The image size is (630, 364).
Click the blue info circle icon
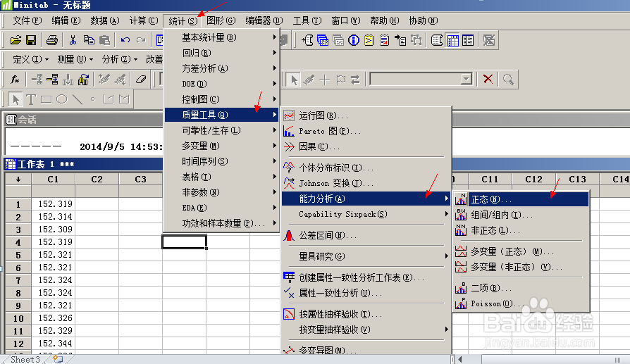click(x=354, y=40)
